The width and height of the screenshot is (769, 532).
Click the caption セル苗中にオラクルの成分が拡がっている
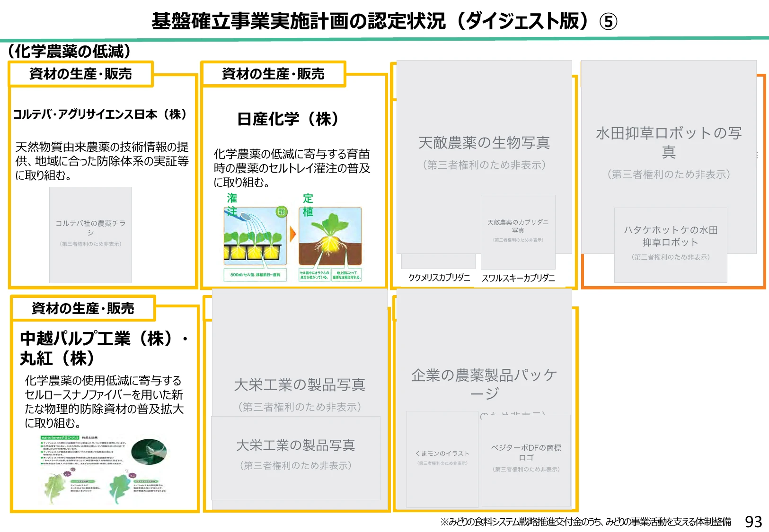click(x=315, y=275)
